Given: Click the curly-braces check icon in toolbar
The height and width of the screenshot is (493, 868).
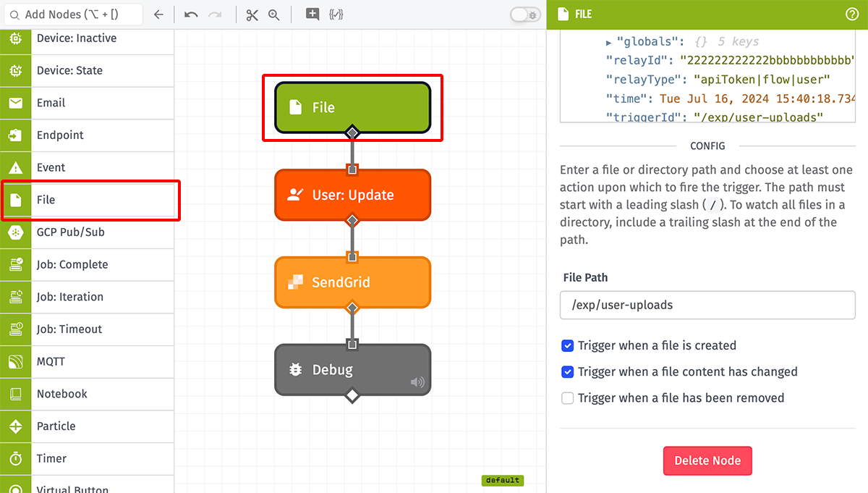Looking at the screenshot, I should [x=336, y=14].
